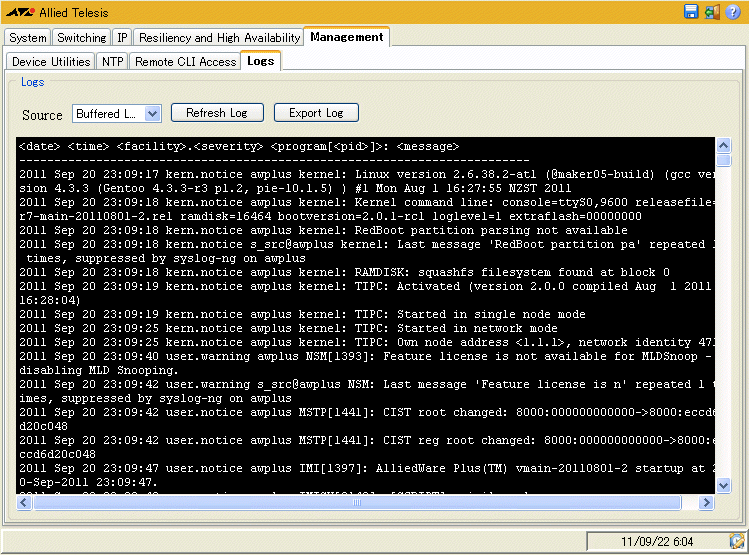The width and height of the screenshot is (749, 555).
Task: Click TIPC Started in single node mode line
Action: (302, 314)
